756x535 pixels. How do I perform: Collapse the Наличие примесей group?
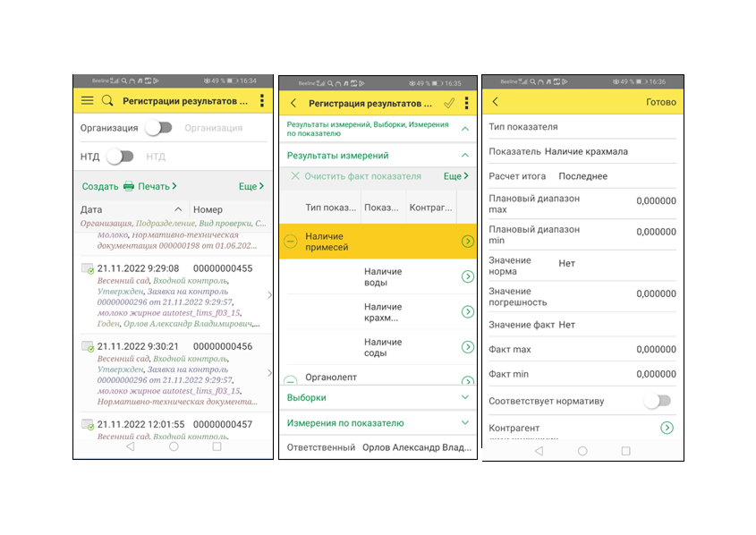[291, 241]
